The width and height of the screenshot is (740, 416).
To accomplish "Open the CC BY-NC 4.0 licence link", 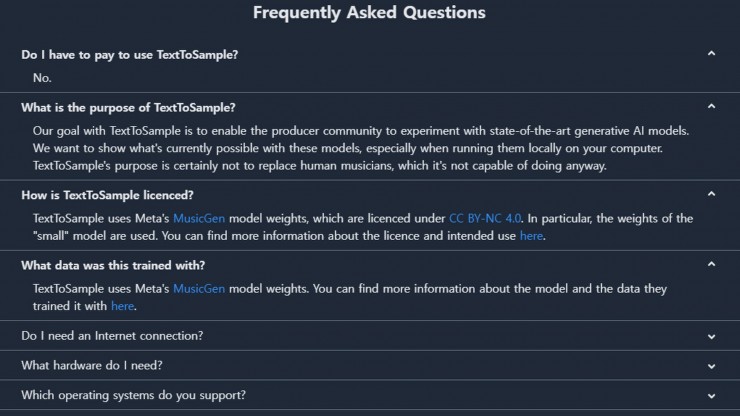I will pyautogui.click(x=486, y=218).
